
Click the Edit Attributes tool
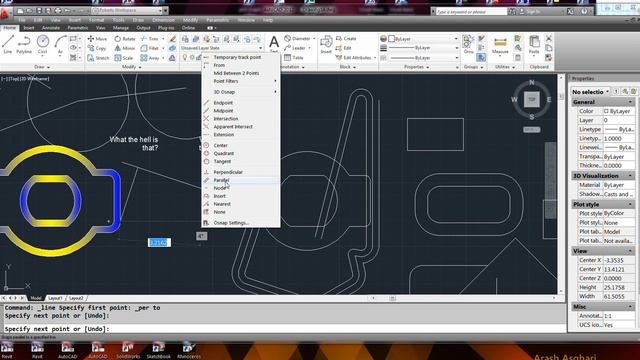[353, 58]
